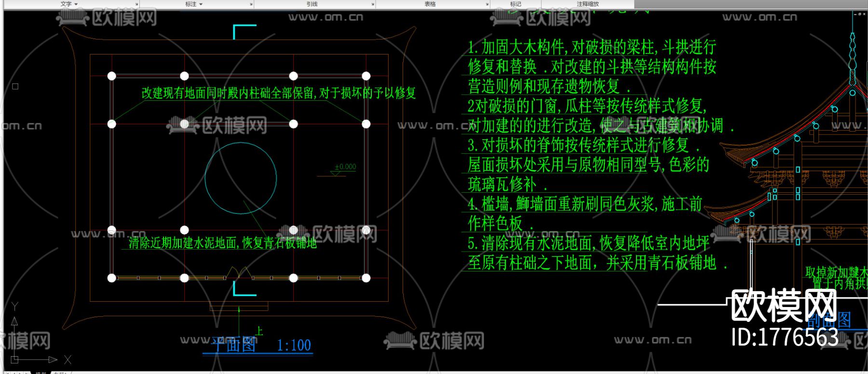
Task: Expand the 标注 ribbon panel
Action: click(x=194, y=4)
